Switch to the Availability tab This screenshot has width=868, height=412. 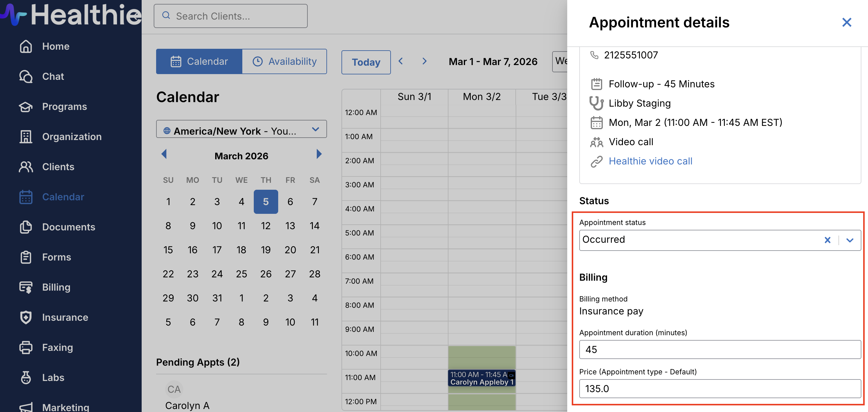coord(285,62)
